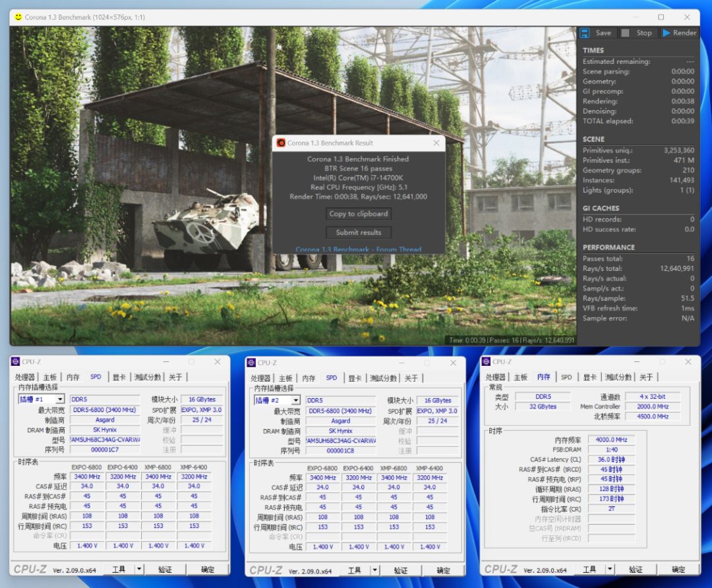This screenshot has height=588, width=712.
Task: Switch to SPD tab in the memory CPU-Z window
Action: point(566,377)
